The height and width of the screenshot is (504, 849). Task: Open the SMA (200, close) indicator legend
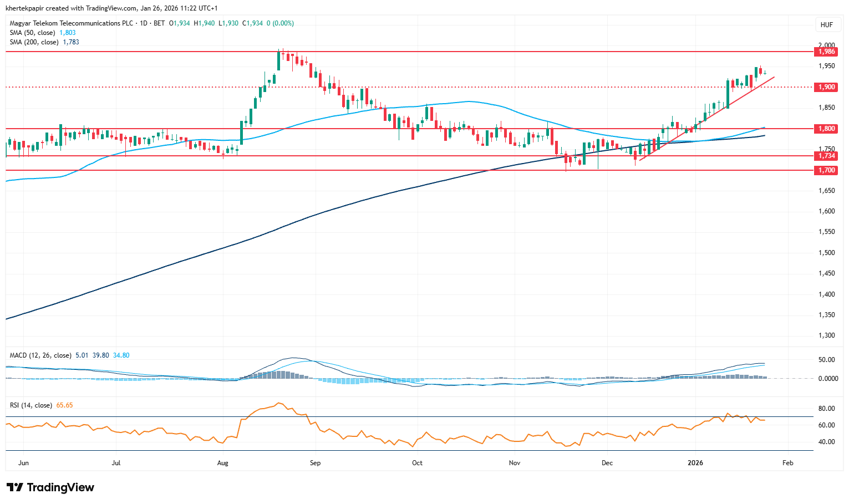(34, 42)
